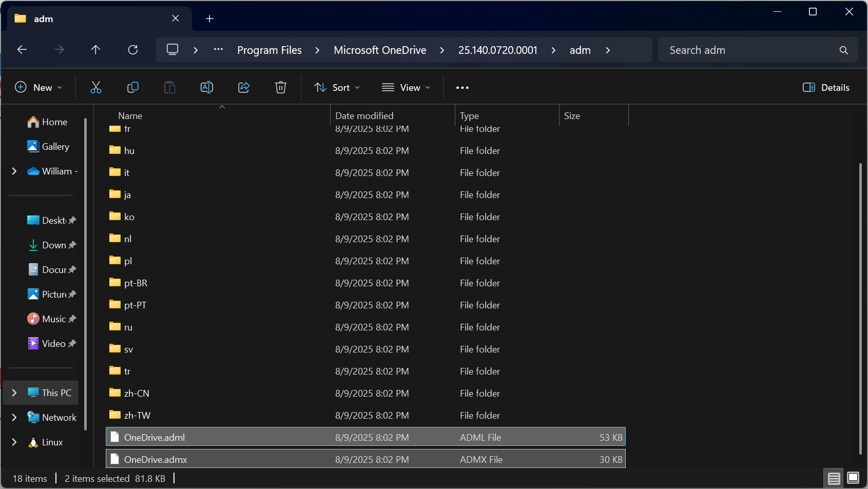Viewport: 868px width, 489px height.
Task: Add a new tab
Action: (209, 19)
